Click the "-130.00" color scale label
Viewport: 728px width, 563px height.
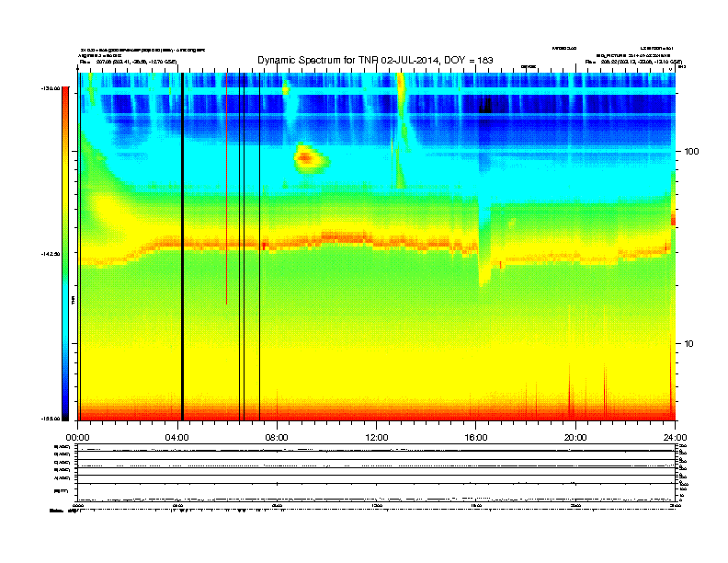pos(51,88)
